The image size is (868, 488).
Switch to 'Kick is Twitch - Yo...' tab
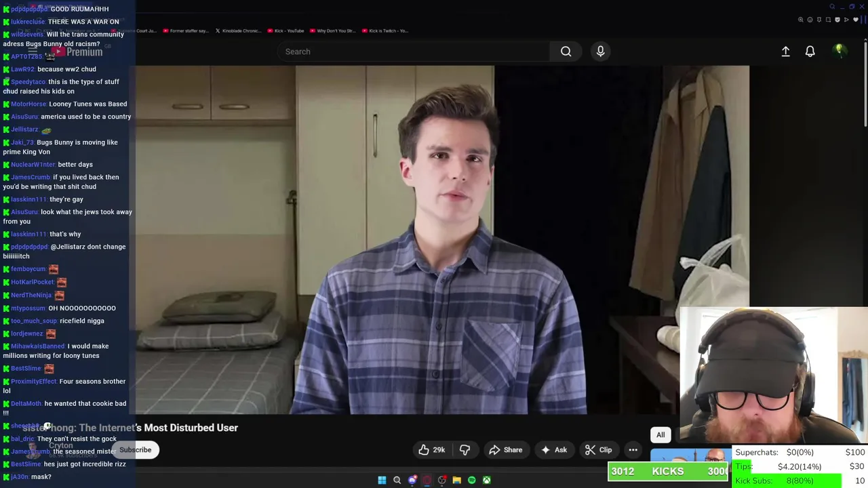pos(385,30)
